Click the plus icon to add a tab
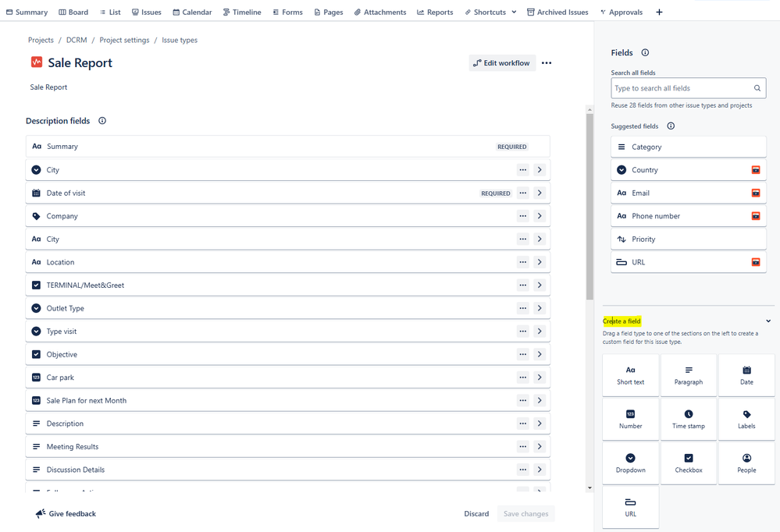780x532 pixels. (659, 12)
